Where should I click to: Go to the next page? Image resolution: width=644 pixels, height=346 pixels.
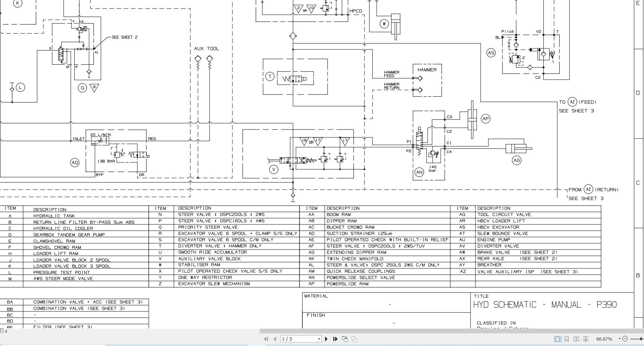327,339
